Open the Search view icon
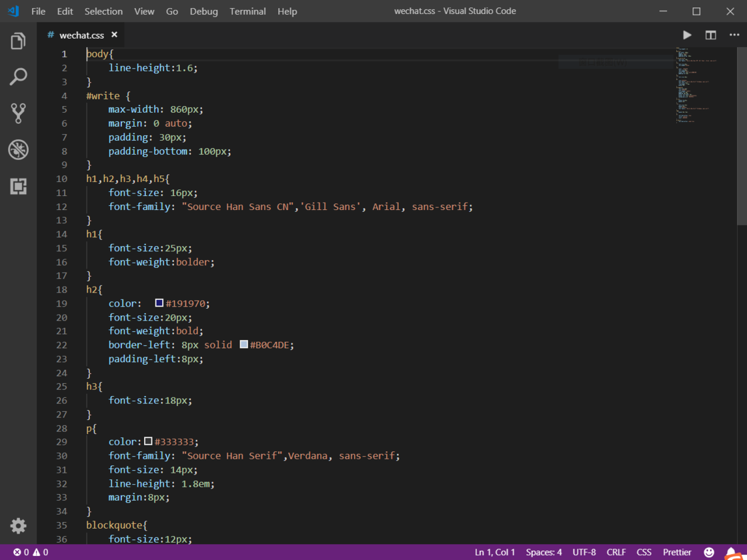 [x=18, y=77]
